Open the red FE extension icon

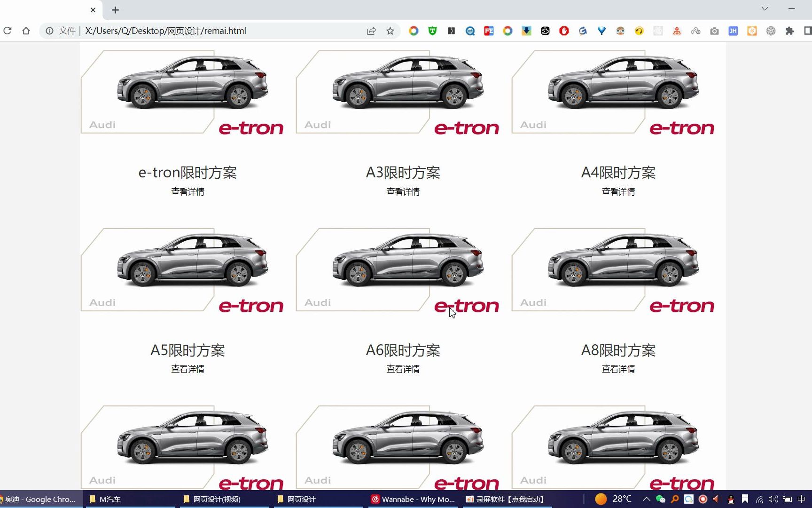click(x=489, y=31)
